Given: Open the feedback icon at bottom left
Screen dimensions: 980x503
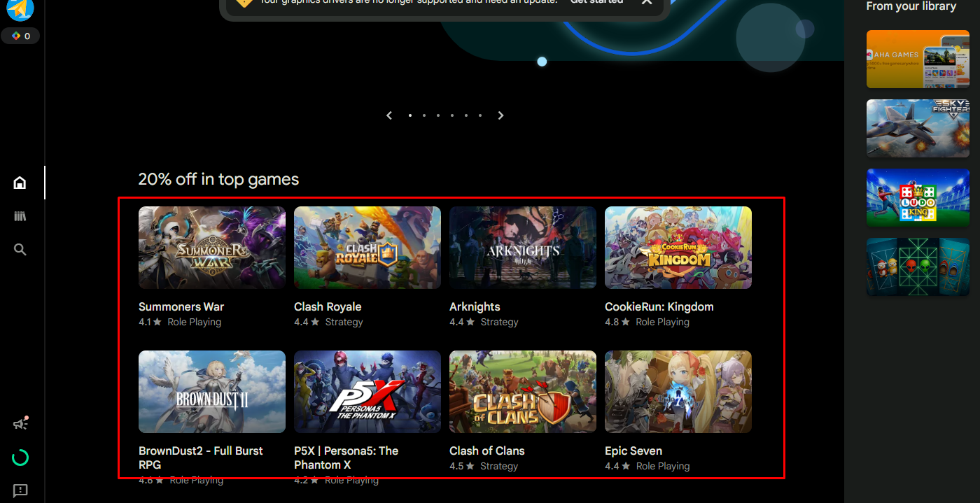Looking at the screenshot, I should coord(20,490).
